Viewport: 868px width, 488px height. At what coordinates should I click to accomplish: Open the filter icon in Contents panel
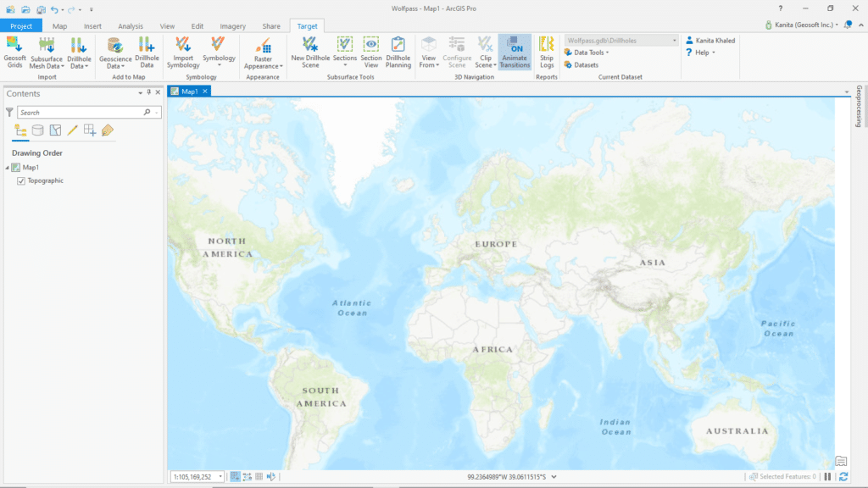(x=8, y=111)
